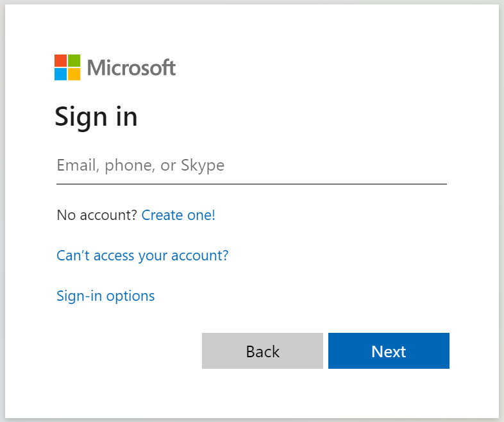This screenshot has height=422, width=504.
Task: Click the blue square of Microsoft logo
Action: pos(61,74)
